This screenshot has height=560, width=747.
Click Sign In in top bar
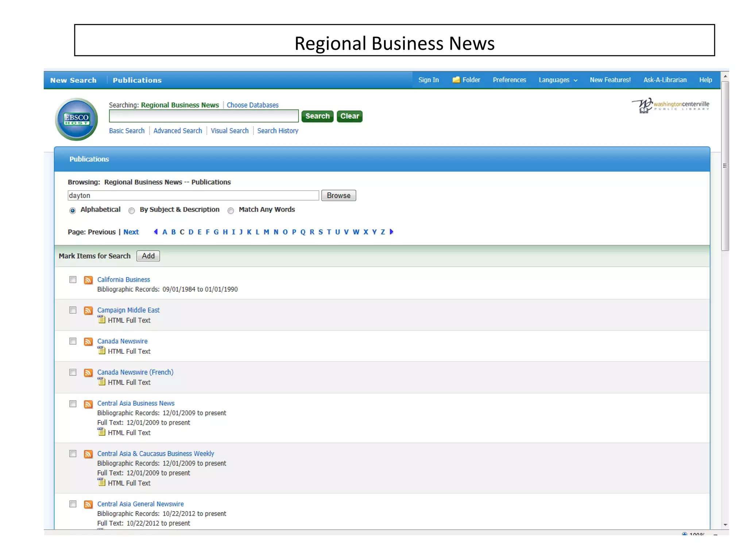(429, 80)
